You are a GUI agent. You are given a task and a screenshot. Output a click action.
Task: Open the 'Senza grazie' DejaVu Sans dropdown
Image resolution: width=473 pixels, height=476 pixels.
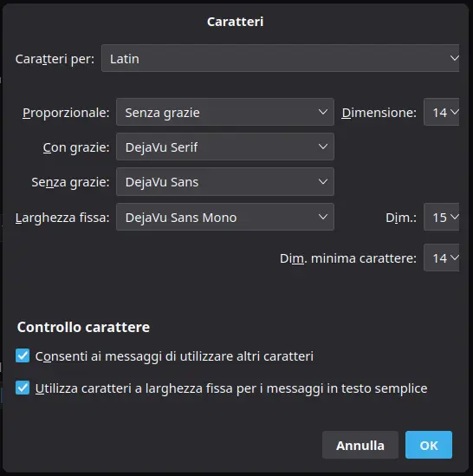click(225, 182)
